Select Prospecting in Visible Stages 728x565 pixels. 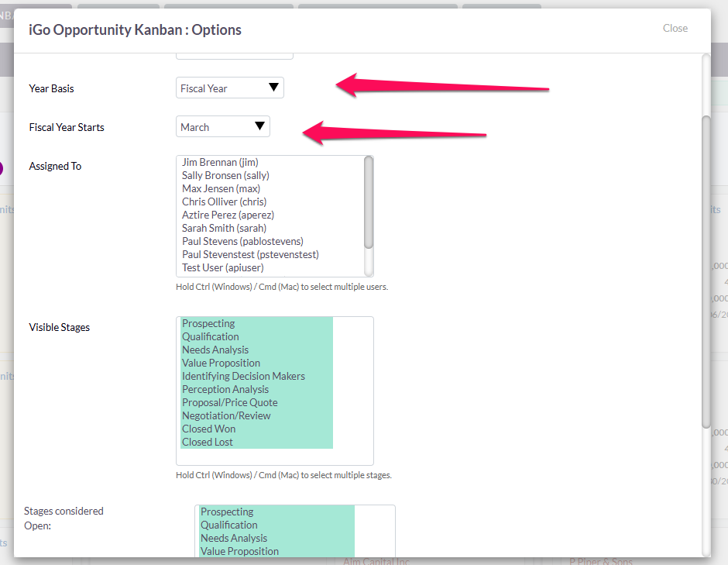coord(257,323)
